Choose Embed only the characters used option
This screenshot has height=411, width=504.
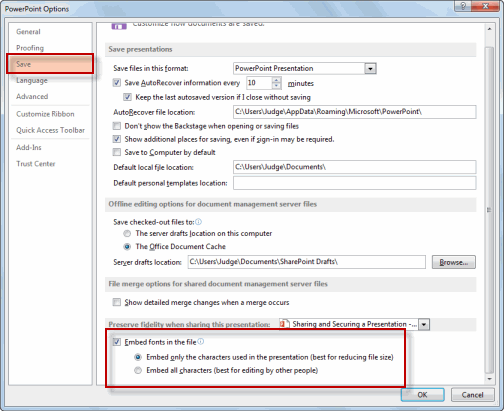click(138, 357)
